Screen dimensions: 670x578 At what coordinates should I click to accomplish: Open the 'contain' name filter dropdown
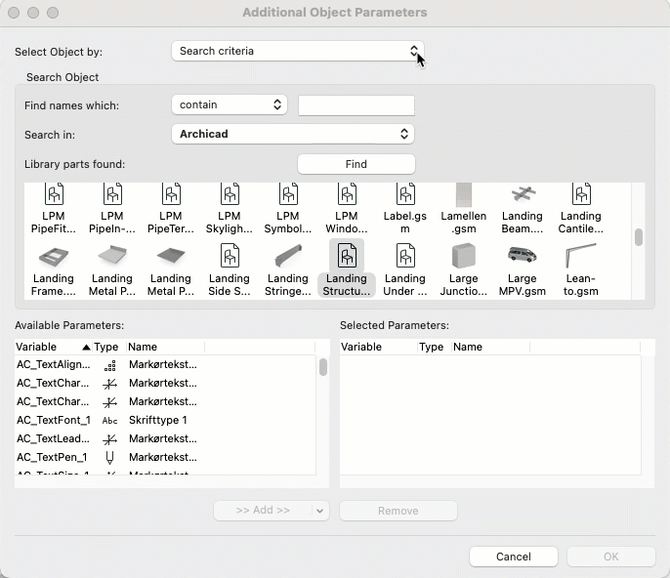coord(229,105)
